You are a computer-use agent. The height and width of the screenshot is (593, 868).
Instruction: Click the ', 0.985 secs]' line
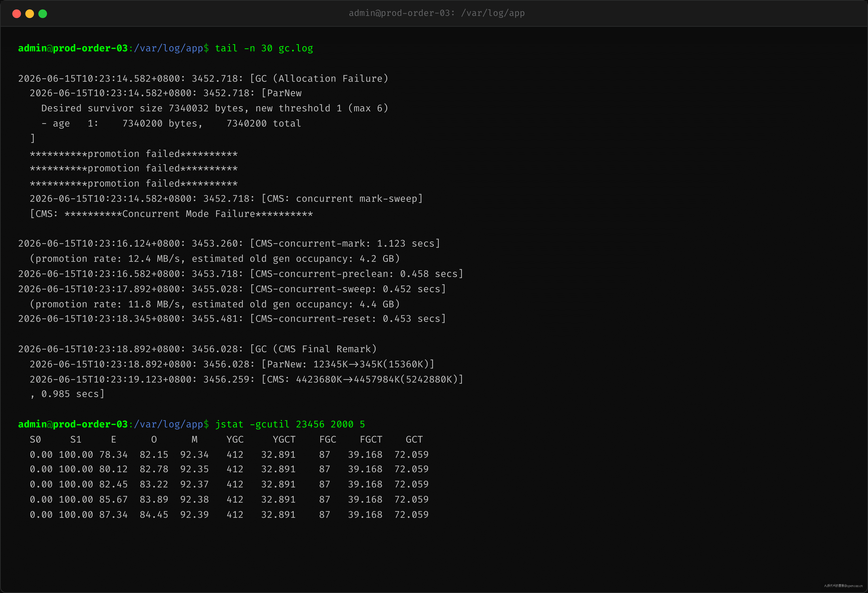coord(67,394)
